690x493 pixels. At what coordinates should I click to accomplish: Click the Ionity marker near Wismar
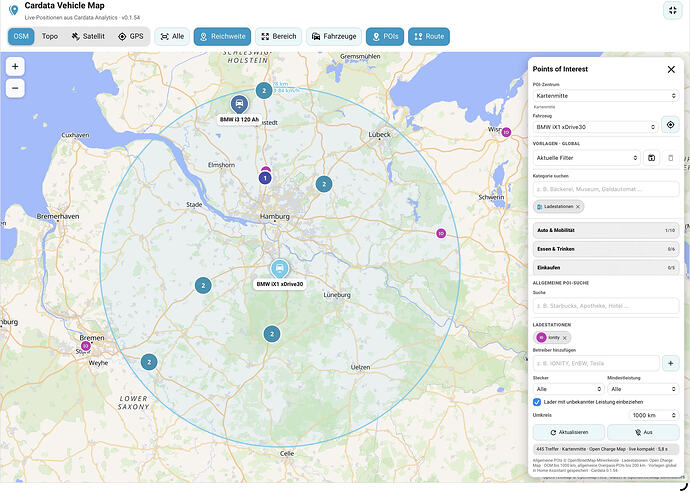click(506, 132)
